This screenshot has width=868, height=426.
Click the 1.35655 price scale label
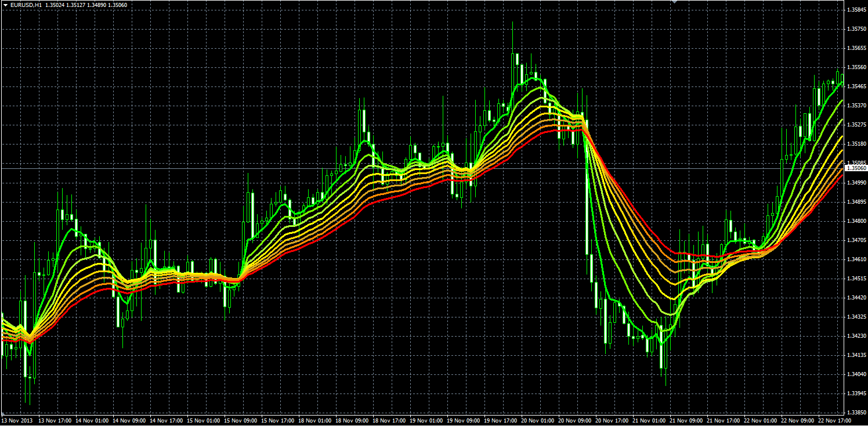(x=856, y=48)
